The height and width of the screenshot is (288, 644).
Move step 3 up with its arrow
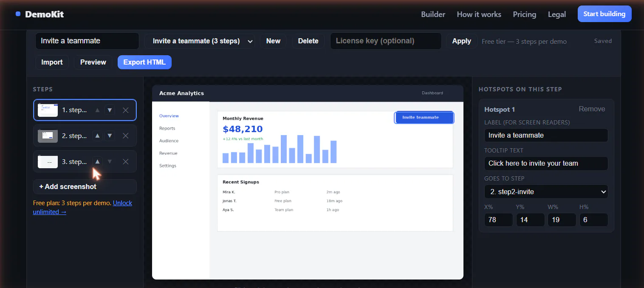point(97,161)
